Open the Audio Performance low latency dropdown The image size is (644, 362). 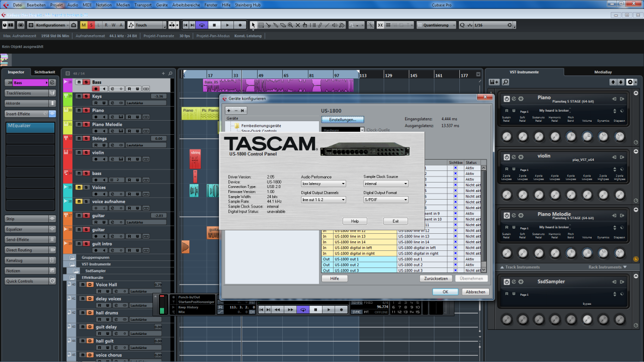[x=324, y=184]
